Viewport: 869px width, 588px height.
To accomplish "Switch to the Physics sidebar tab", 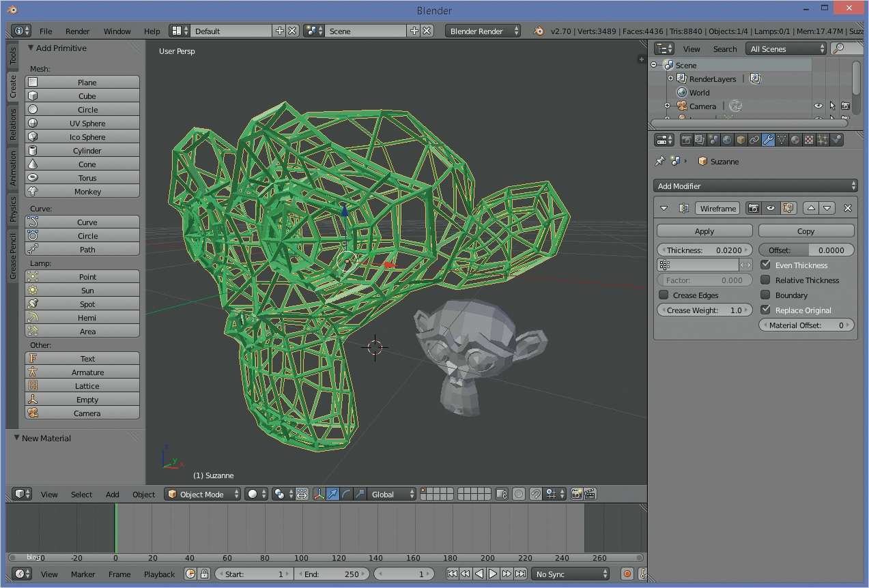I will pyautogui.click(x=12, y=209).
